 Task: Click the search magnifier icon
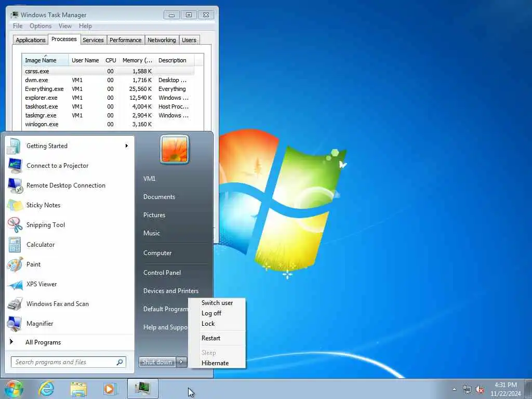[120, 362]
